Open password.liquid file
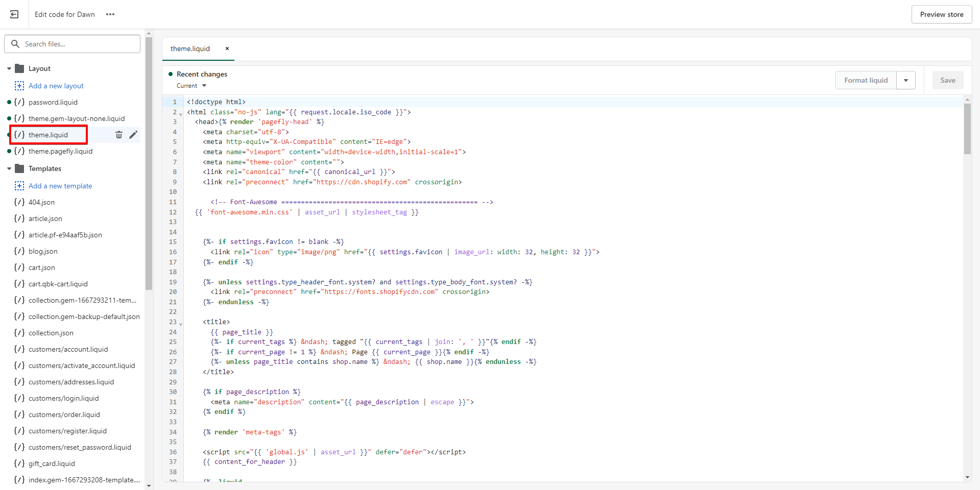This screenshot has height=490, width=980. (53, 102)
